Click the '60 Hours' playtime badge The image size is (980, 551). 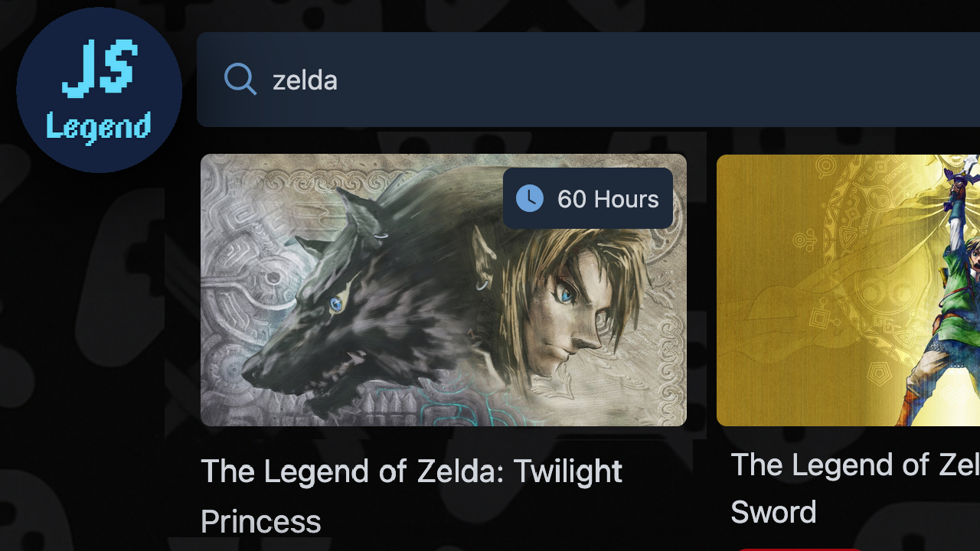[x=588, y=199]
